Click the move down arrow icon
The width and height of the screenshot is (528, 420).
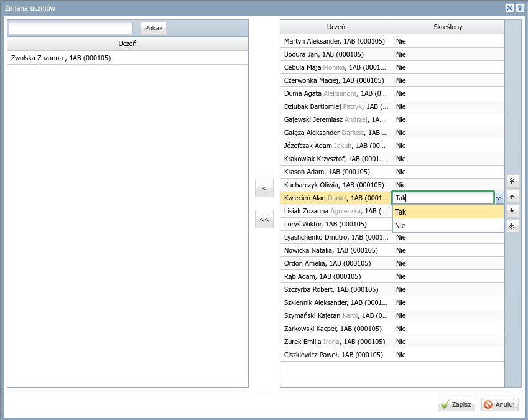coord(512,210)
